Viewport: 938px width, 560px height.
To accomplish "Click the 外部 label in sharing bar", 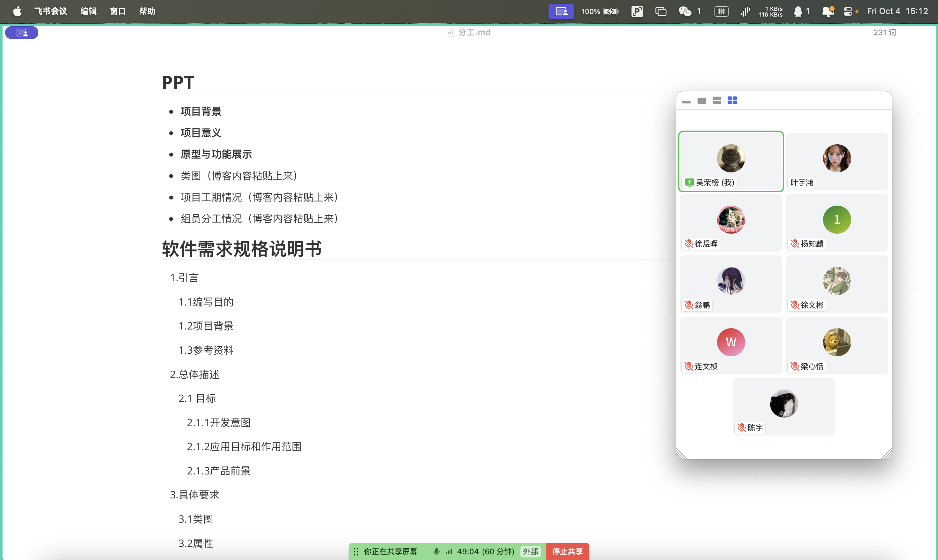I will pos(530,551).
